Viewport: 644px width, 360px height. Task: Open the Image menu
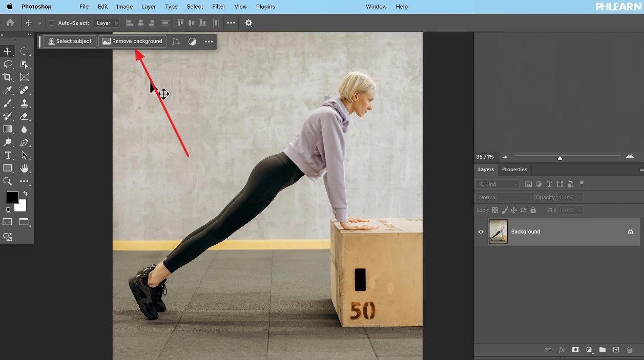pos(124,7)
